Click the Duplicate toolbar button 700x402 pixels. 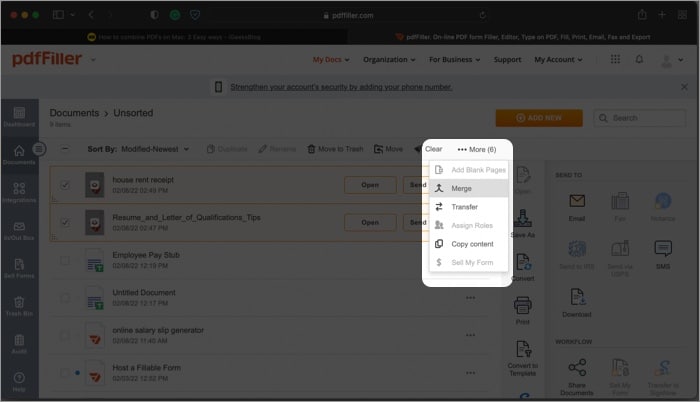pyautogui.click(x=227, y=149)
